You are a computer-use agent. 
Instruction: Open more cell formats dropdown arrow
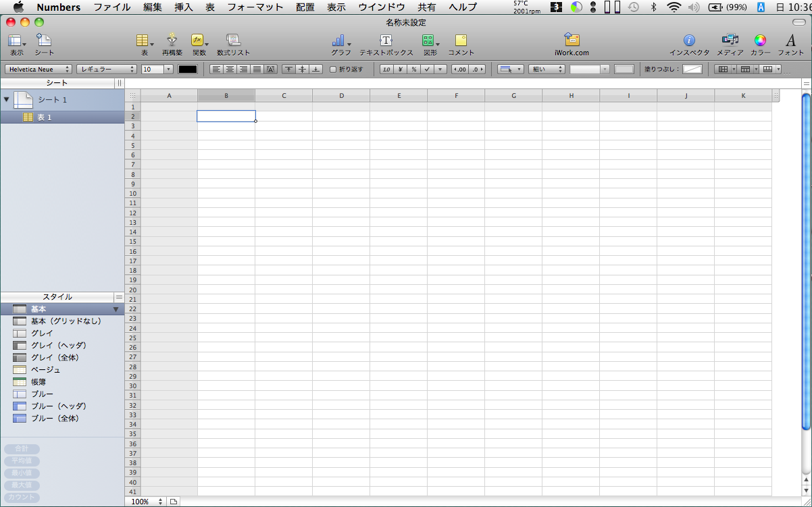(x=440, y=69)
